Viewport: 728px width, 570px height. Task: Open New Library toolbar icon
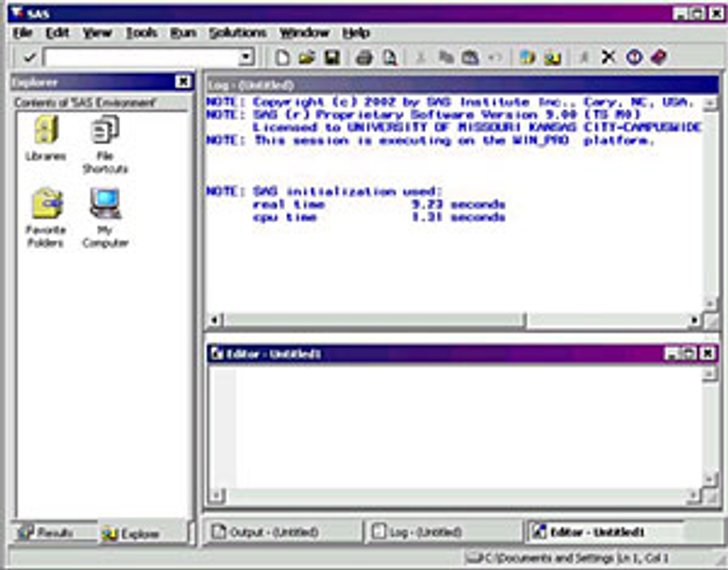click(x=527, y=58)
